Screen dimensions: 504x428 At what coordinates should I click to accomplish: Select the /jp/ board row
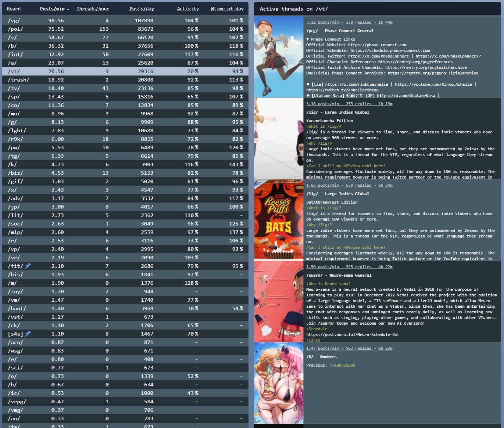pos(125,207)
